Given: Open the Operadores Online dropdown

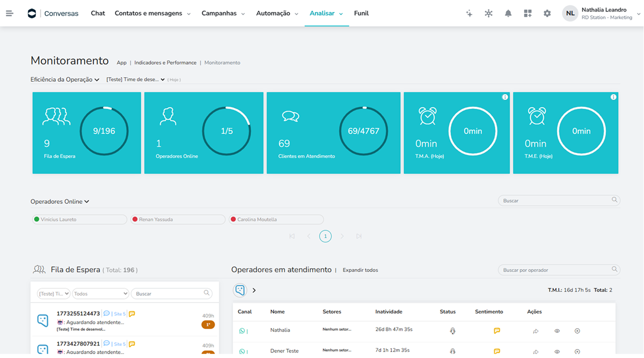Looking at the screenshot, I should click(x=60, y=202).
